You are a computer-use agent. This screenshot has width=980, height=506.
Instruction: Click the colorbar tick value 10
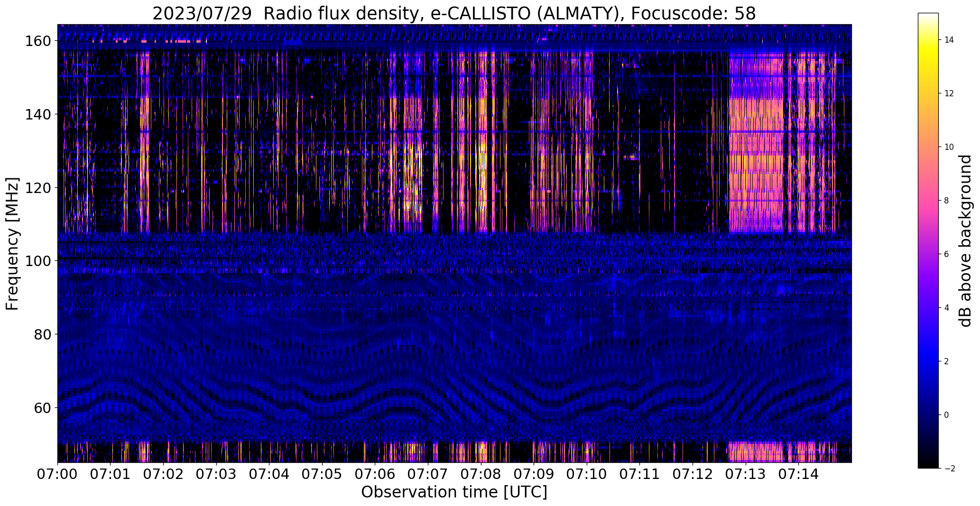click(949, 147)
